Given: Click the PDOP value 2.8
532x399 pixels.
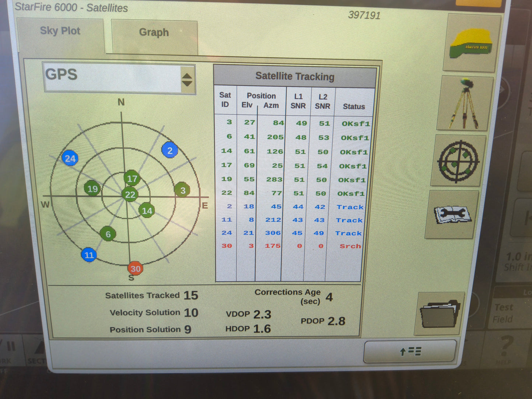Looking at the screenshot, I should tap(337, 321).
